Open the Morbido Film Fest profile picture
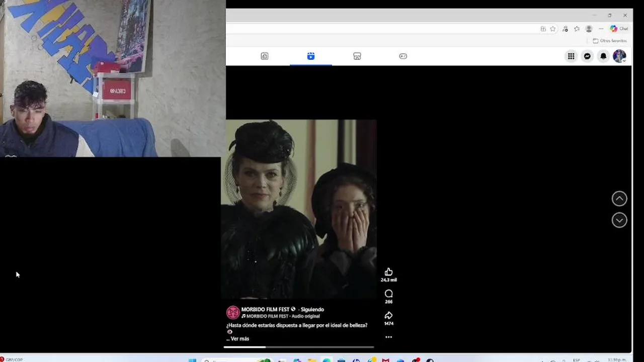Screen dimensions: 644x362 (233, 312)
